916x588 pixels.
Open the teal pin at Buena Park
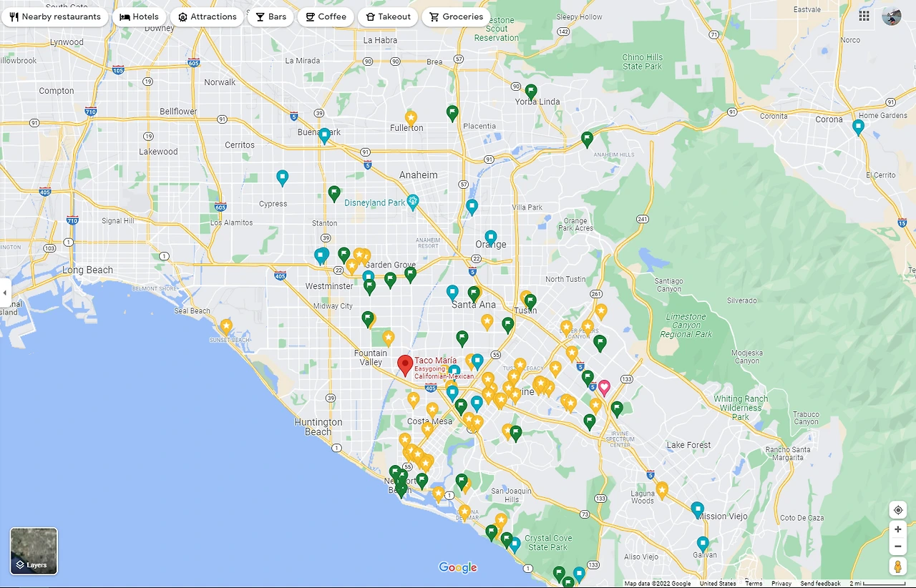324,135
